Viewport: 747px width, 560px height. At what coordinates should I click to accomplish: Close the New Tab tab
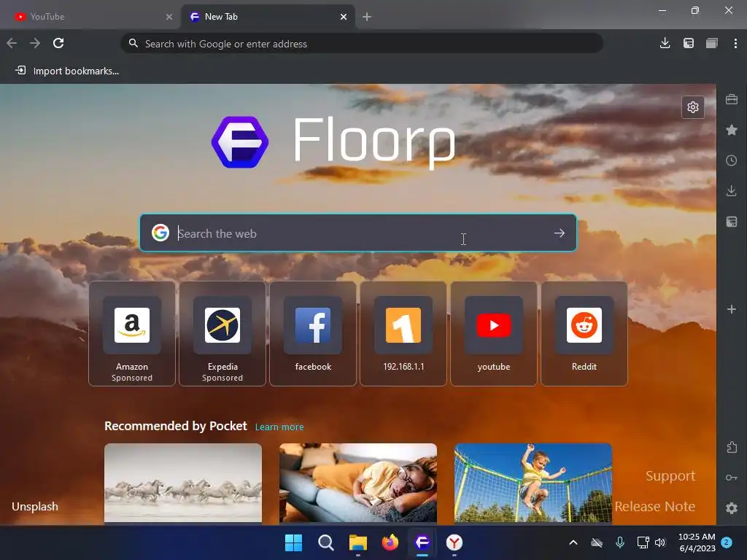(344, 17)
